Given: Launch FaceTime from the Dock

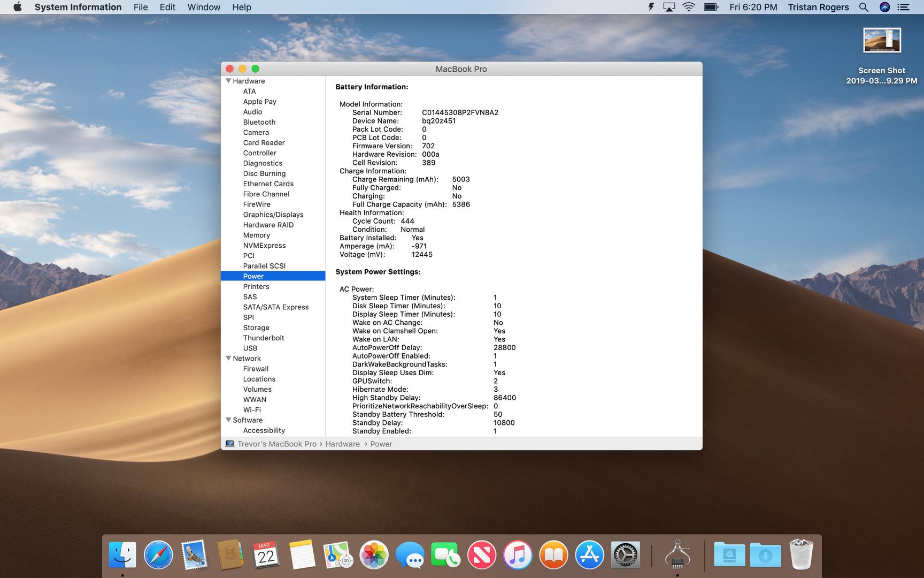Looking at the screenshot, I should click(x=445, y=555).
